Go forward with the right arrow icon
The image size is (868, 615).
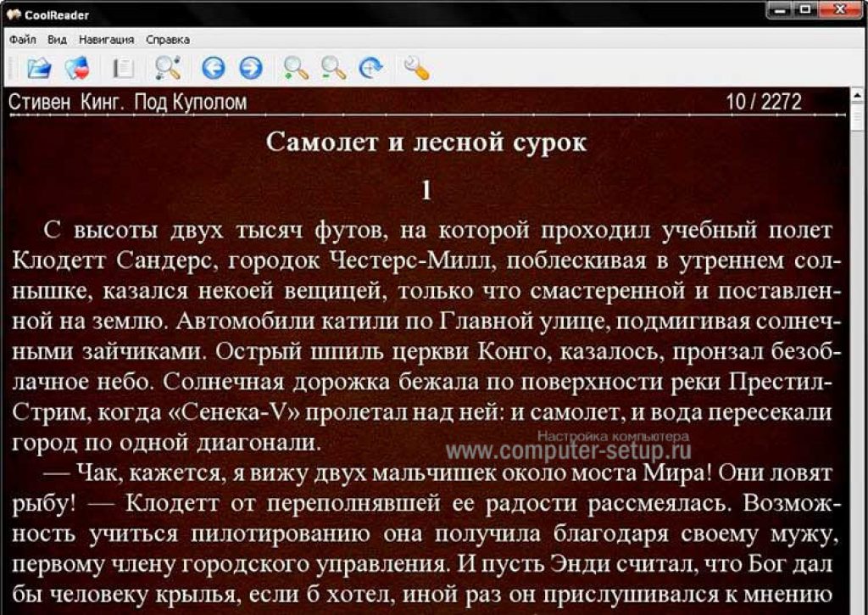(251, 69)
